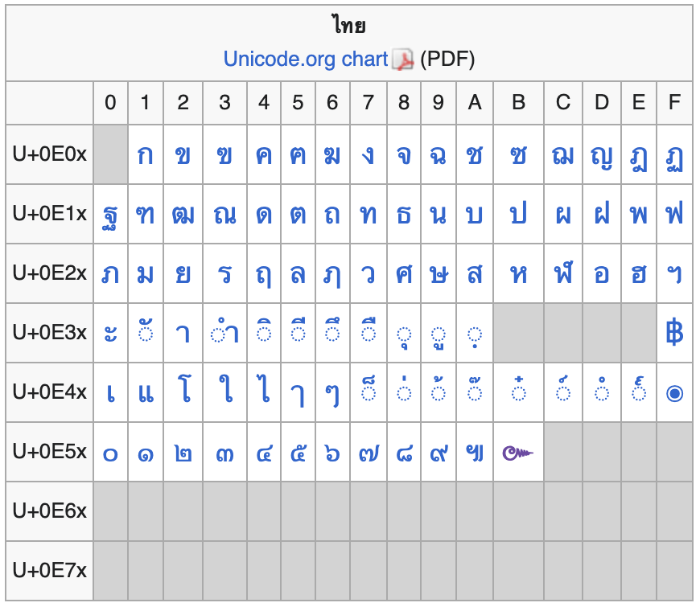Click the sara a vowel ะ
The image size is (700, 611).
click(x=110, y=333)
